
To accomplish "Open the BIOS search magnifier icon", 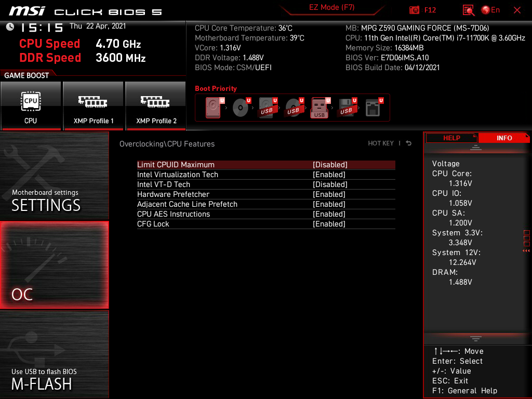I will (468, 10).
